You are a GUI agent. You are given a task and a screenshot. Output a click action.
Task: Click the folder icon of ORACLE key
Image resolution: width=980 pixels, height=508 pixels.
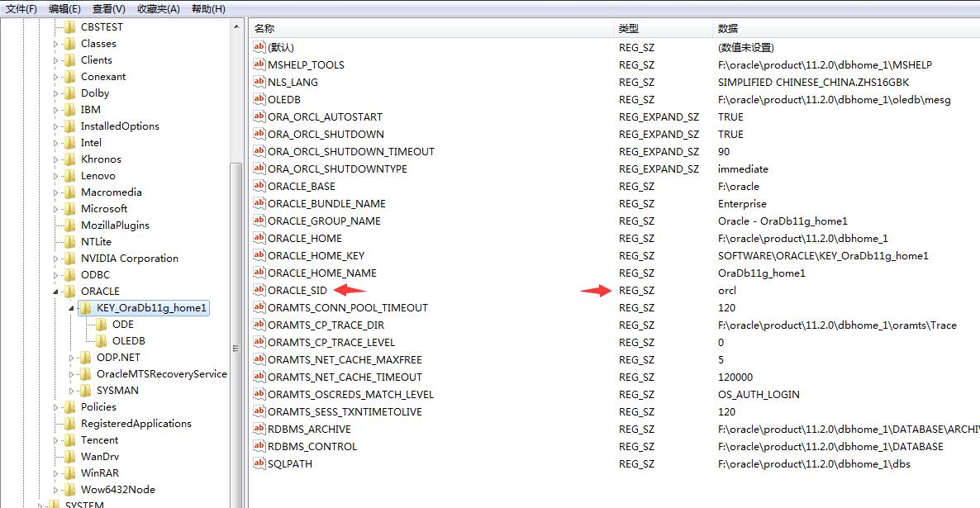point(70,292)
